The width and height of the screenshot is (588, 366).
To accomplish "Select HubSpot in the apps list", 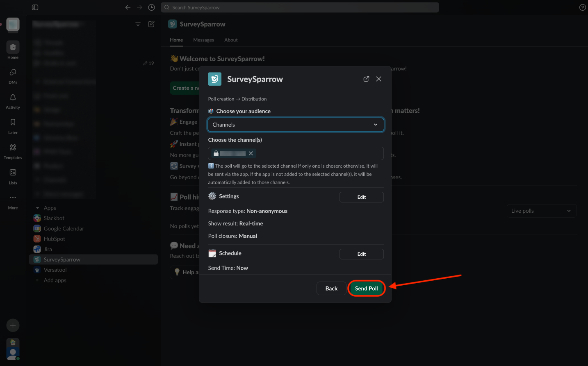I will pos(54,239).
